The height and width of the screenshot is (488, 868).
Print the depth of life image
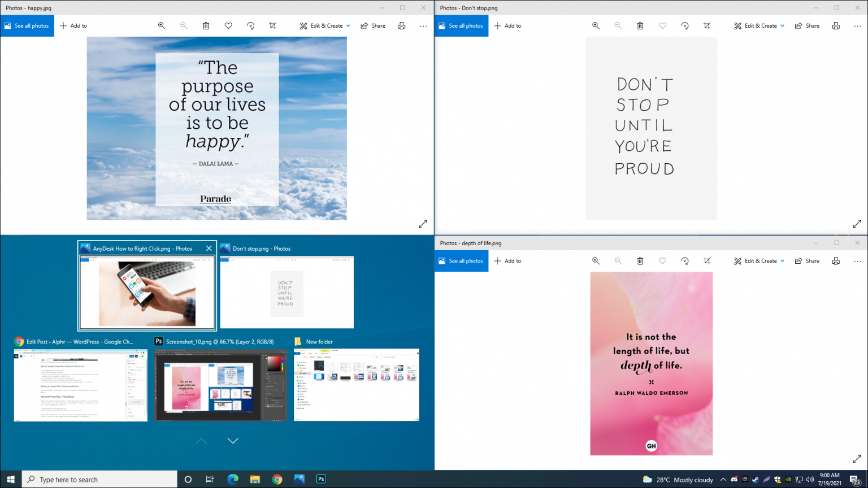836,261
